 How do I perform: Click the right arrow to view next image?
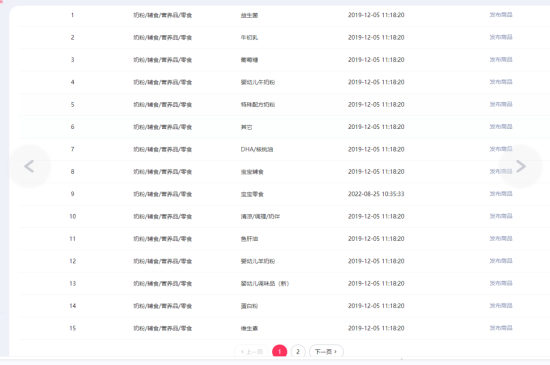pyautogui.click(x=521, y=166)
